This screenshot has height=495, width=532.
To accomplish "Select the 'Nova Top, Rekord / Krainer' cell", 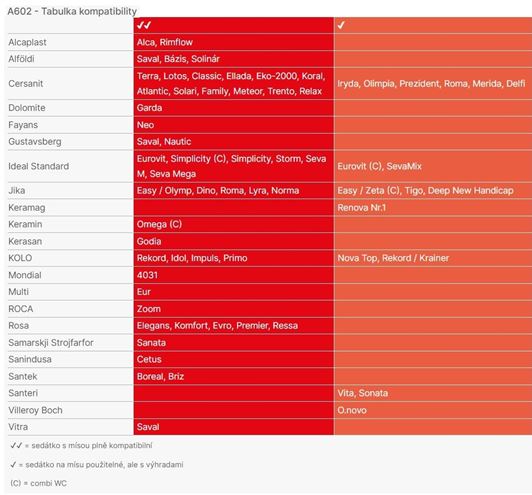I will pos(433,258).
